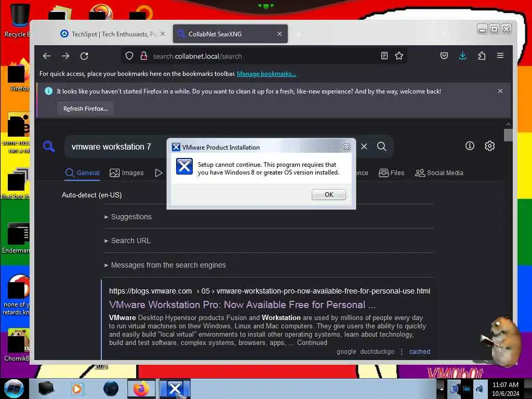Clear the search query with X icon
Screen dimensions: 532x399
point(364,146)
